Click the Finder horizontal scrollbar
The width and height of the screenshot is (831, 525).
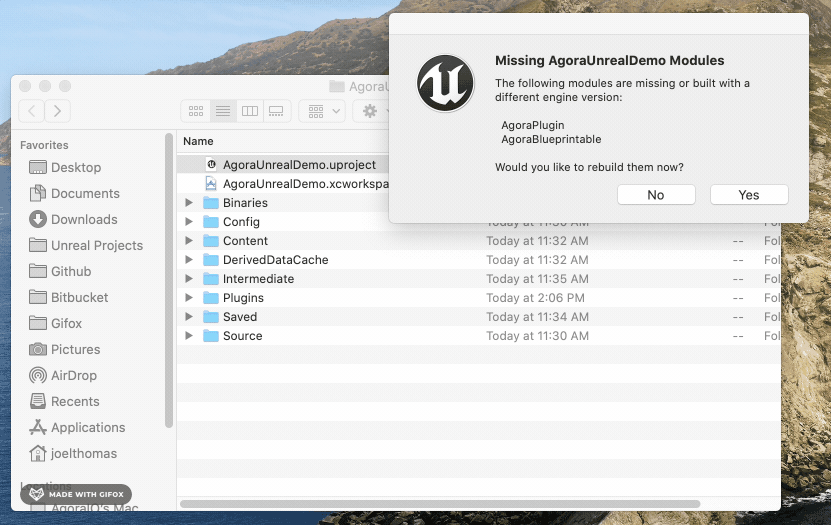(440, 504)
